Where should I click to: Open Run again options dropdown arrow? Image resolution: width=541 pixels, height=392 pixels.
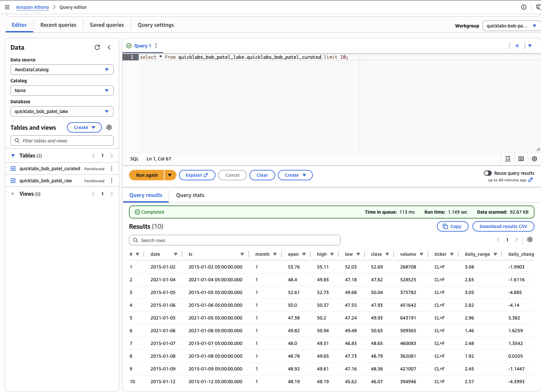click(x=170, y=175)
